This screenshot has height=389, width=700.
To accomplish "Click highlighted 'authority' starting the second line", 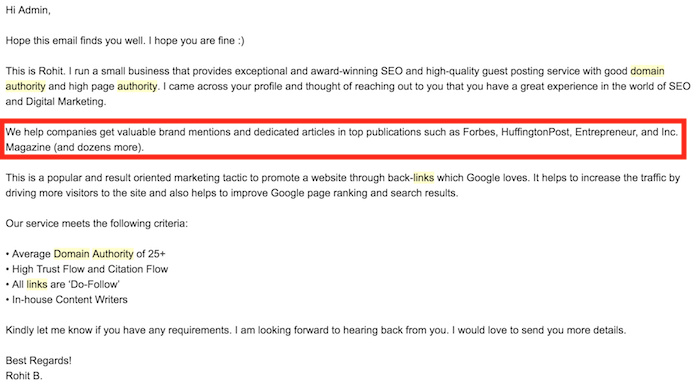I will [x=25, y=86].
